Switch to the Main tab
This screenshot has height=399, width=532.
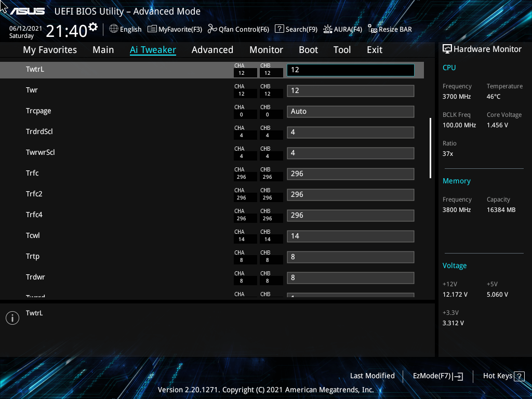click(103, 49)
